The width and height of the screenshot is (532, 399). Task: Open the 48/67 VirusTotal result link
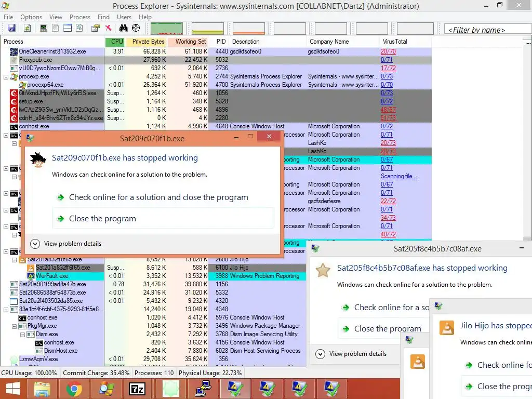coord(388,110)
